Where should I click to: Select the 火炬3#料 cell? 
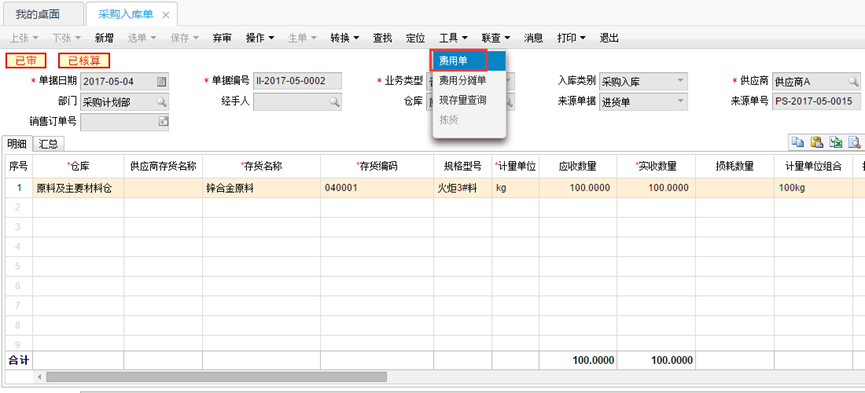coord(463,188)
